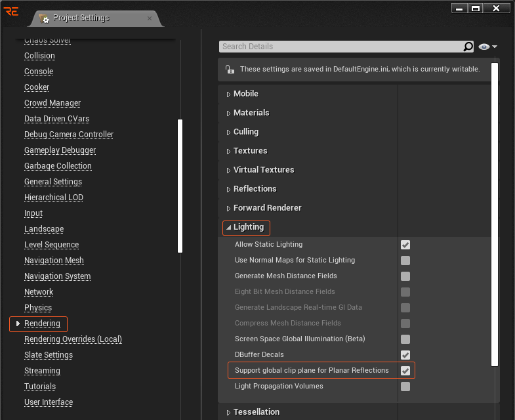Click the Unreal Engine logo icon
Image resolution: width=515 pixels, height=420 pixels.
coord(11,11)
